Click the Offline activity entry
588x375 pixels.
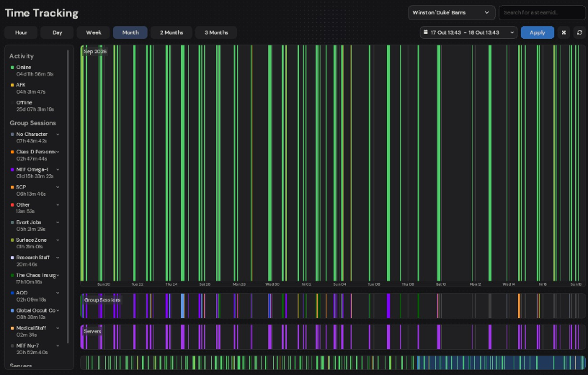pos(32,106)
